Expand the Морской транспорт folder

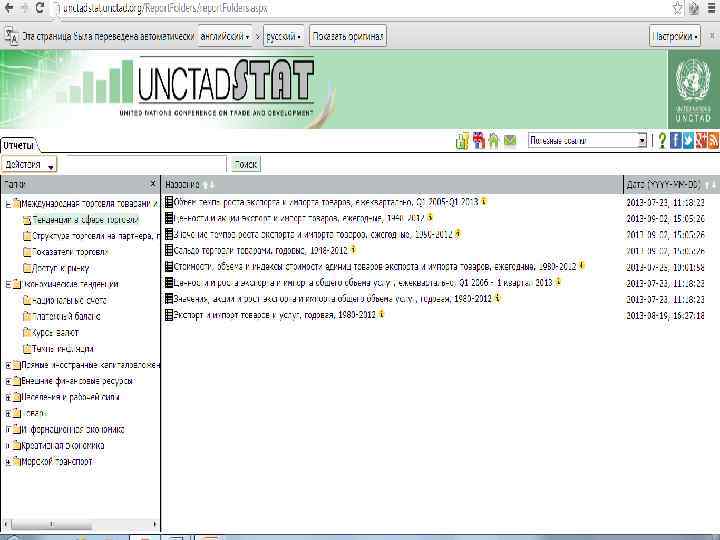pos(8,462)
